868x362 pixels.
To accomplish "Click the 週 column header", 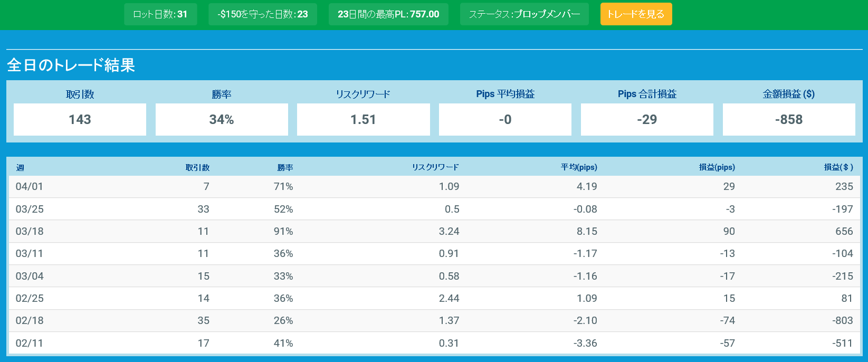I will pyautogui.click(x=20, y=167).
